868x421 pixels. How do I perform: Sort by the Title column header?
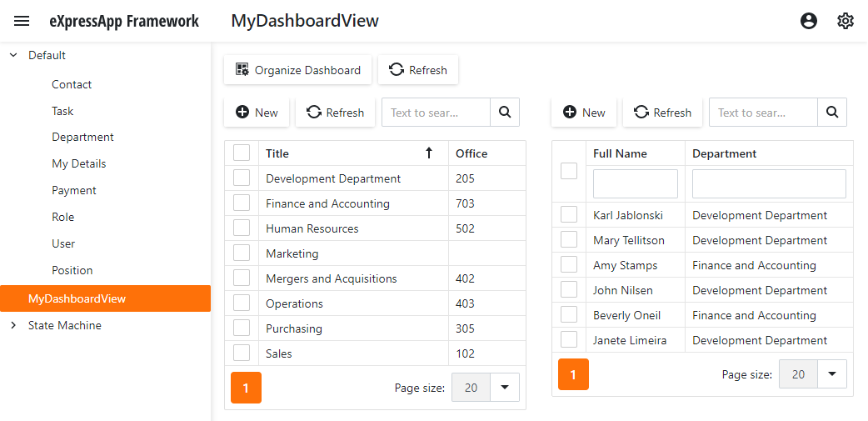(353, 153)
